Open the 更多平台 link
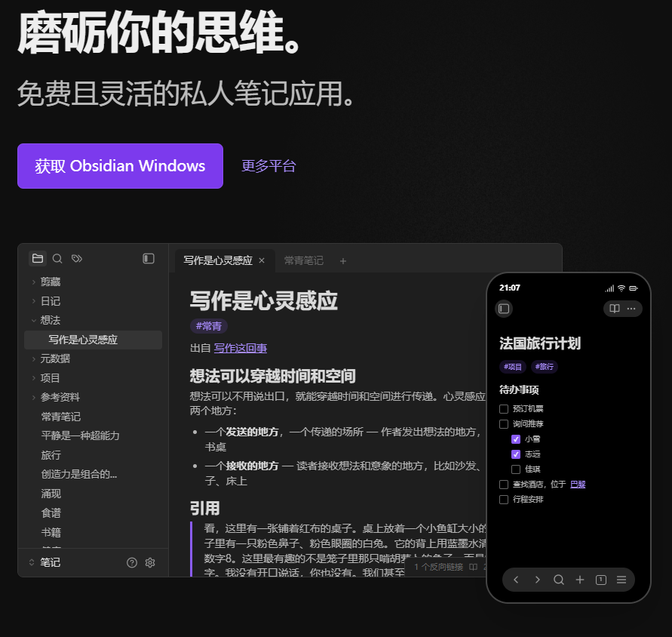Image resolution: width=672 pixels, height=637 pixels. click(x=268, y=166)
